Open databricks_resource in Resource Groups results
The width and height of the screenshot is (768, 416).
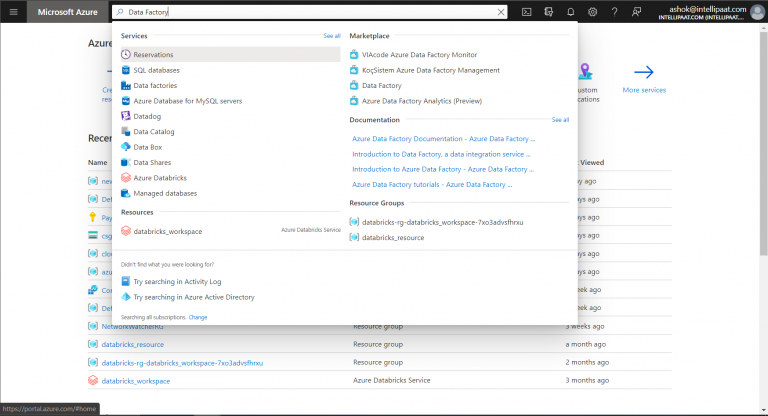393,237
